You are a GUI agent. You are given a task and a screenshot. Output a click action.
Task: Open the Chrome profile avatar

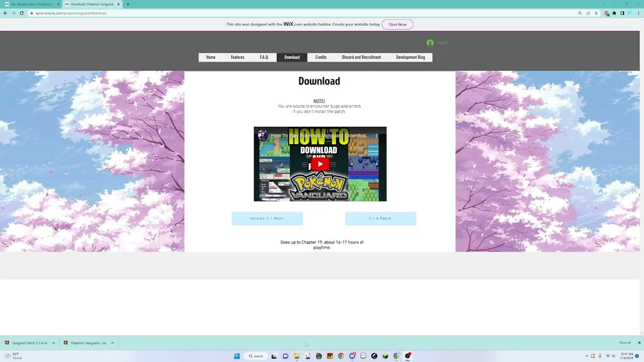630,13
